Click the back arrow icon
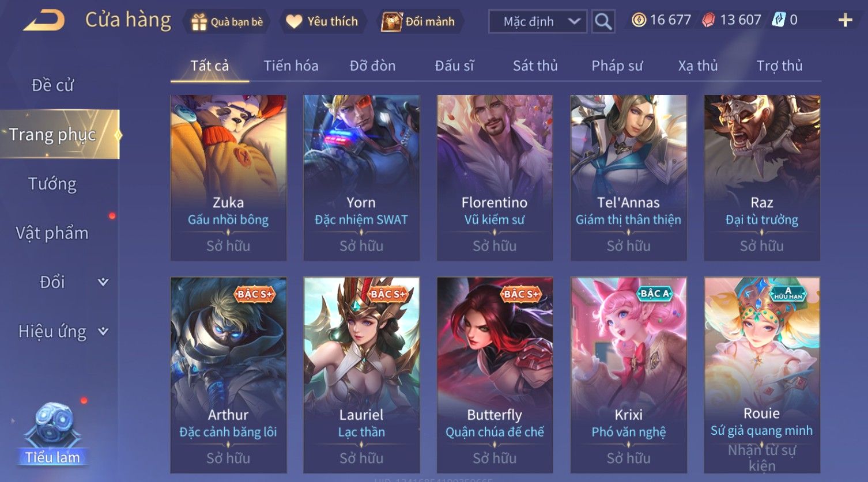Screen dimensions: 868x482 tap(44, 21)
